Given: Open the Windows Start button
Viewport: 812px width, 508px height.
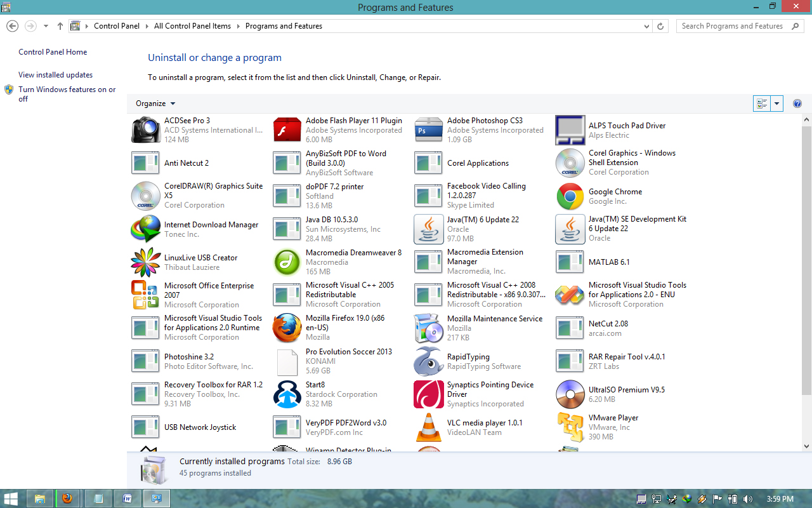Looking at the screenshot, I should click(11, 498).
